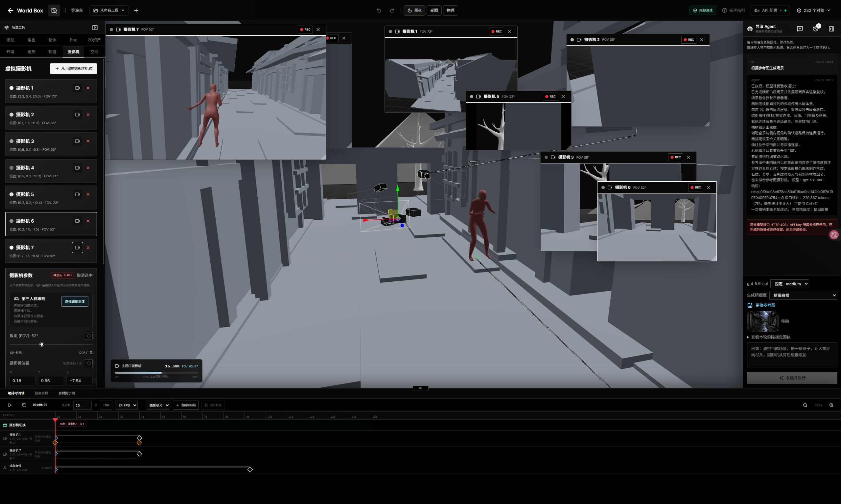The height and width of the screenshot is (504, 841).
Task: Open 摄影机 7 view with its camera icon
Action: click(x=78, y=248)
